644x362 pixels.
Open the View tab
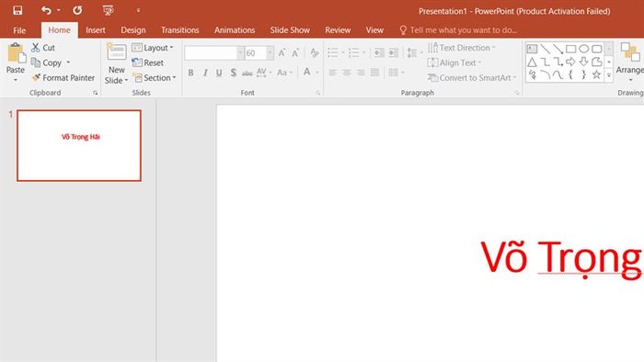point(374,30)
